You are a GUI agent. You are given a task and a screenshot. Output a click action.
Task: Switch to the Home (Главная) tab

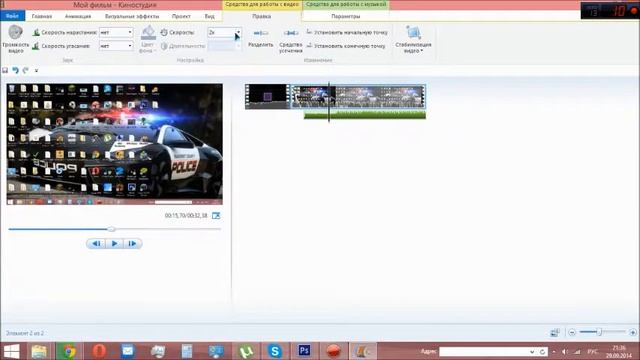[42, 16]
